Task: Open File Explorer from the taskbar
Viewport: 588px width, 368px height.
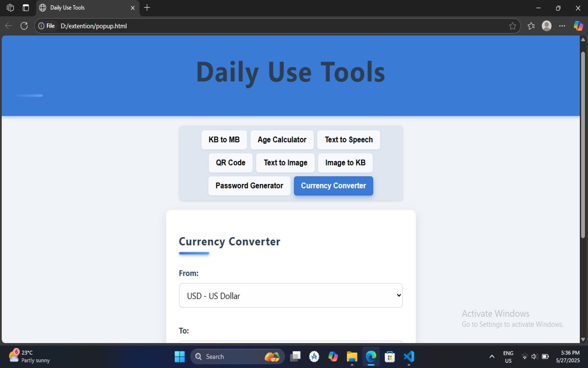Action: (352, 356)
